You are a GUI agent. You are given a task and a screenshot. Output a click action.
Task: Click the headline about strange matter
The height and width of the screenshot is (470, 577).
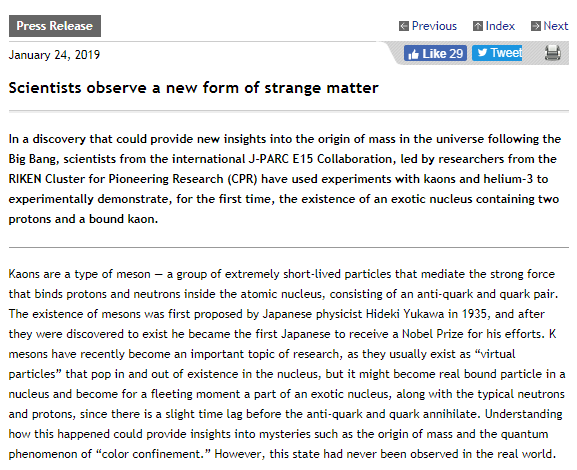point(194,88)
